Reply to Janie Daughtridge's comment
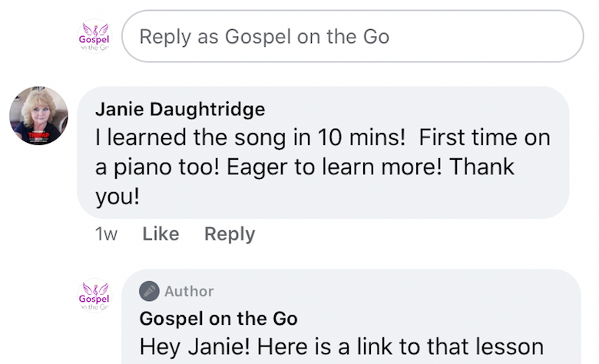 (230, 233)
